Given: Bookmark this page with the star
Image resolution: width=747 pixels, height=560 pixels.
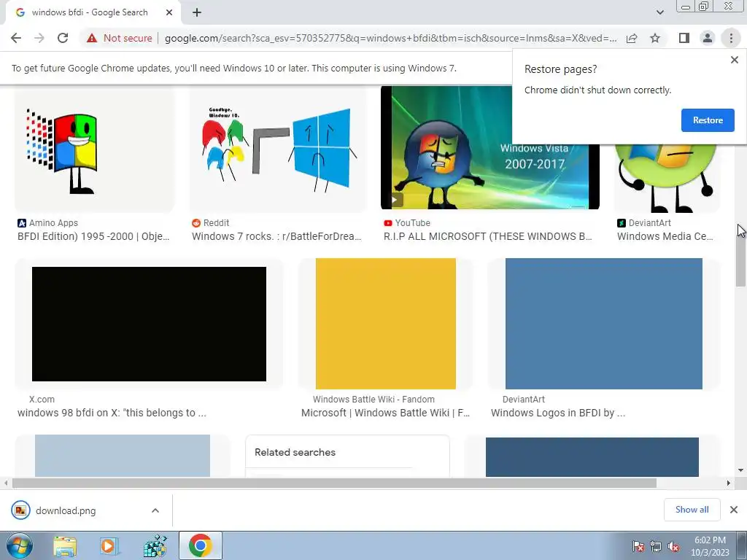Looking at the screenshot, I should point(655,38).
